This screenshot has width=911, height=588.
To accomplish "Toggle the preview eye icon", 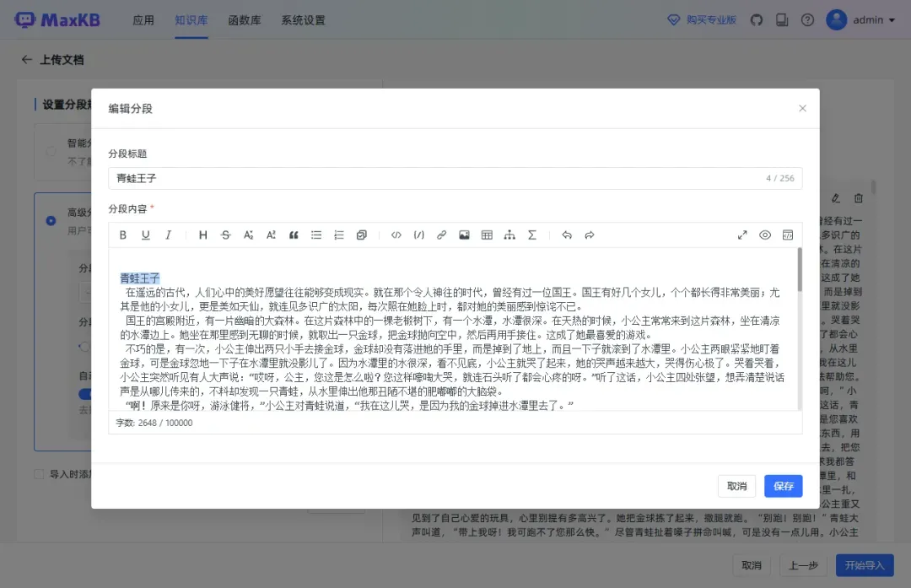I will 765,235.
